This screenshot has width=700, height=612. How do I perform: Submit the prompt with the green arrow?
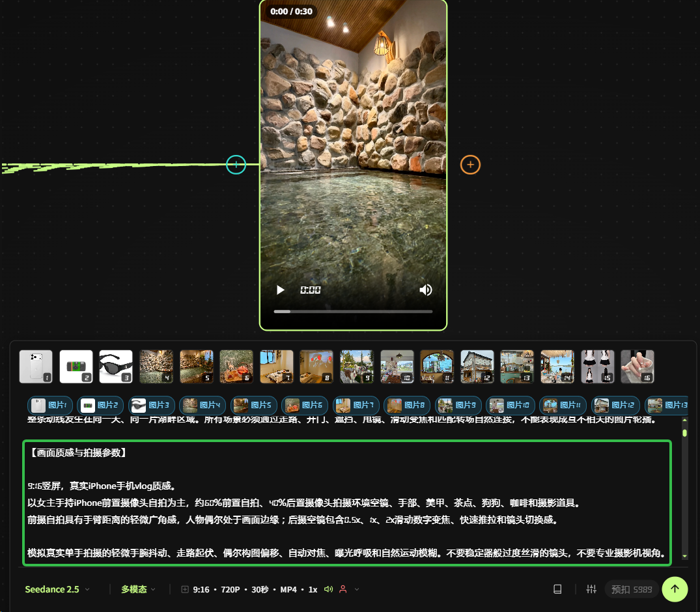tap(675, 589)
